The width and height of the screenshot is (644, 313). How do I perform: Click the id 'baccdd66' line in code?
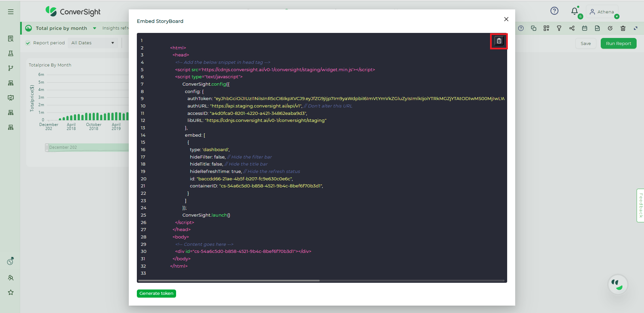[x=241, y=179]
